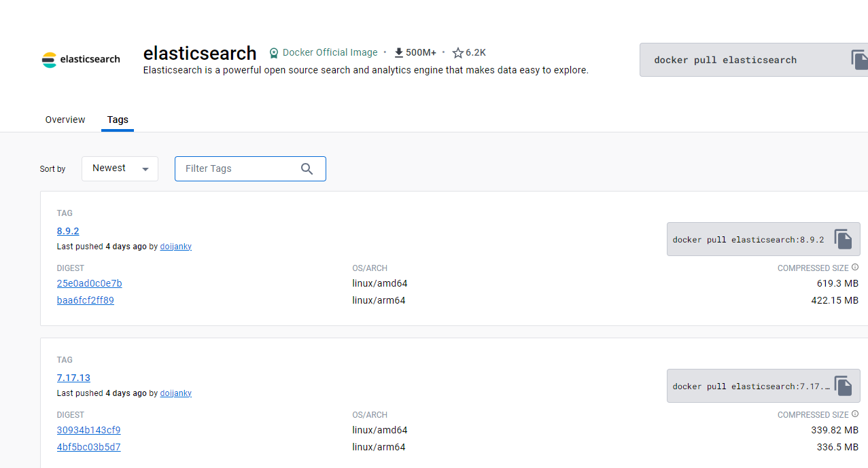
Task: Open the 7.17.13 tag link
Action: click(x=73, y=378)
